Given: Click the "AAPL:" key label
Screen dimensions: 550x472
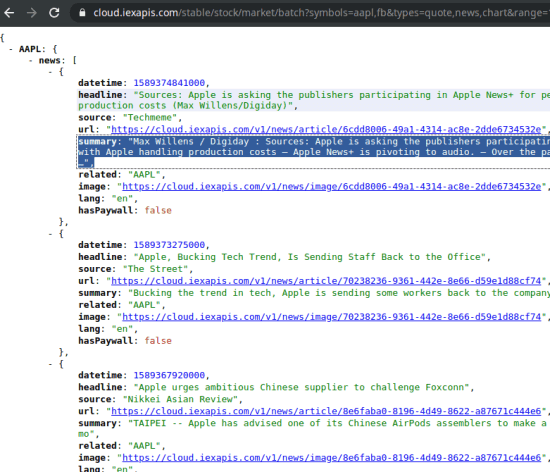Looking at the screenshot, I should pyautogui.click(x=32, y=49).
